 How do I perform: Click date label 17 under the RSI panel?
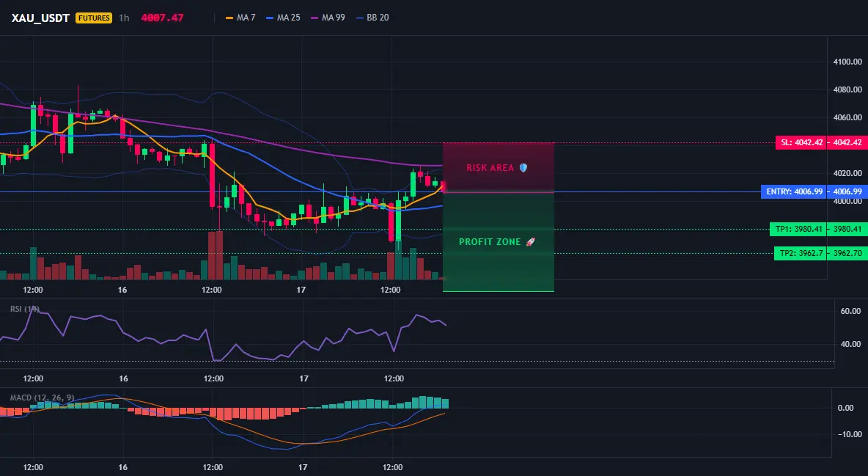pyautogui.click(x=304, y=378)
